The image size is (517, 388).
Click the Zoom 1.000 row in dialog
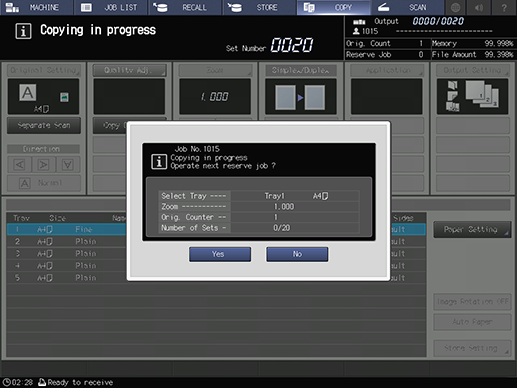coord(259,207)
